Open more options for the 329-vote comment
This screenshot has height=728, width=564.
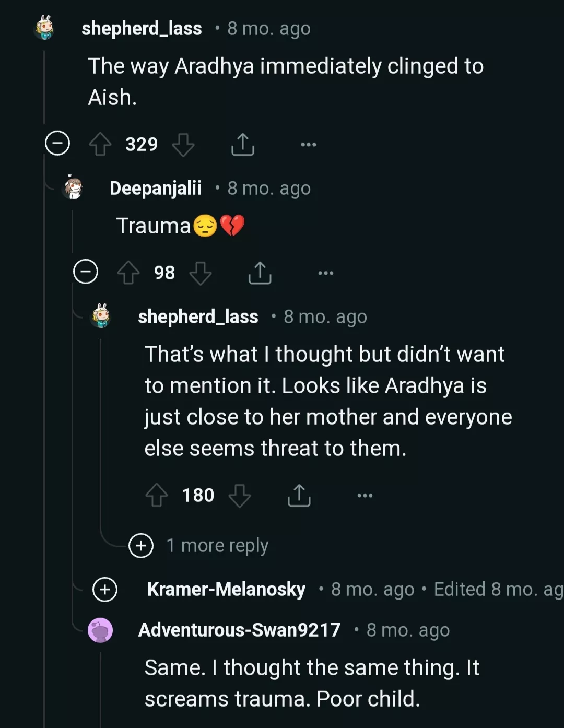[309, 144]
